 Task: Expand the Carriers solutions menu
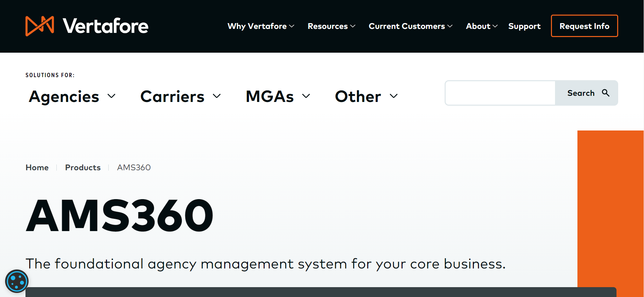[x=181, y=97]
